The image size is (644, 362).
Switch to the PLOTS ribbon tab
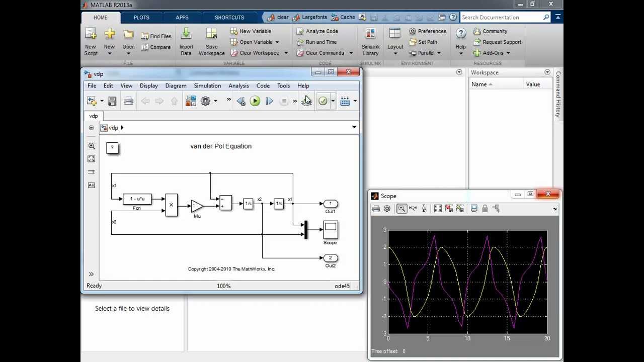coord(141,17)
